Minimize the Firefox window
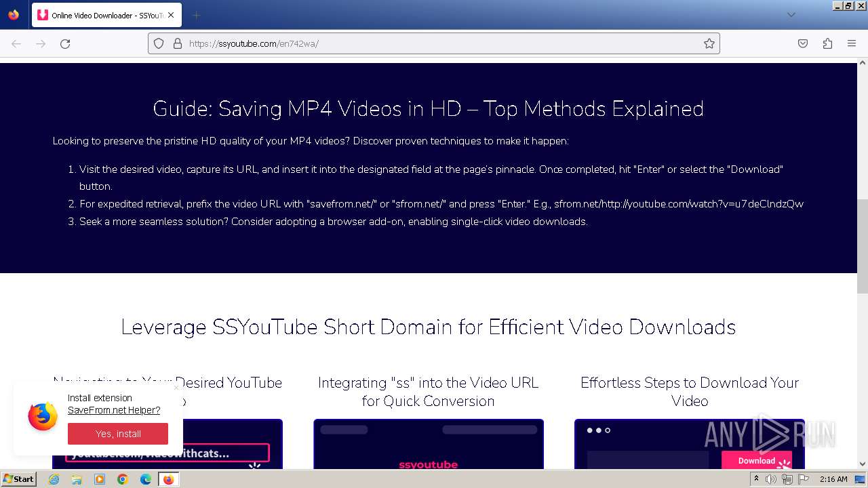868x488 pixels. (837, 5)
